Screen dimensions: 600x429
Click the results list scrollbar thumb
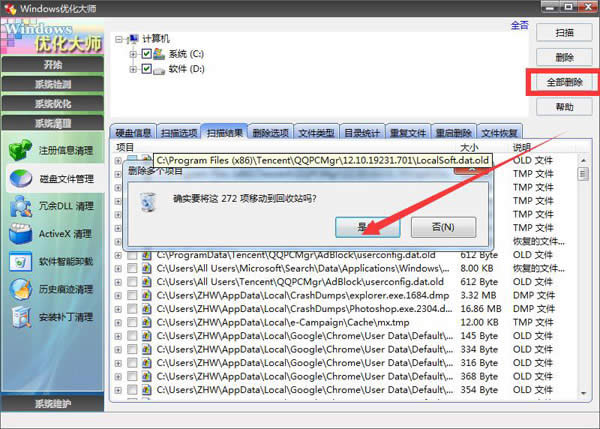click(x=583, y=174)
